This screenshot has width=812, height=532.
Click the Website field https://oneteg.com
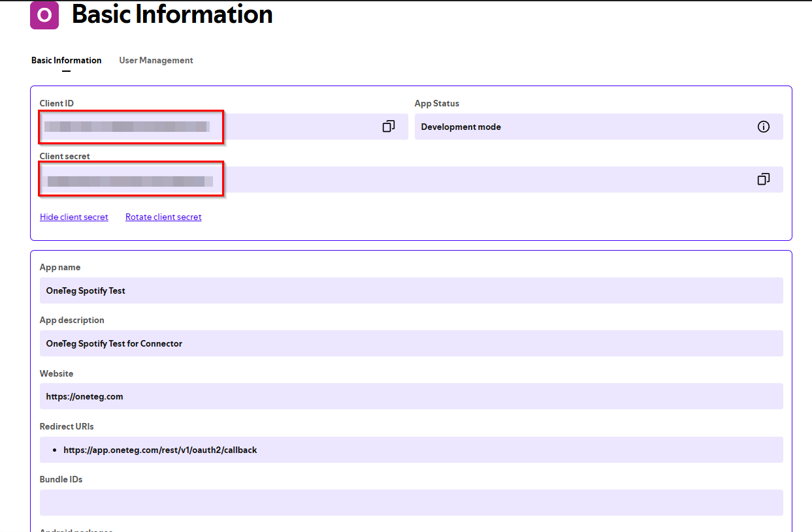tap(411, 396)
